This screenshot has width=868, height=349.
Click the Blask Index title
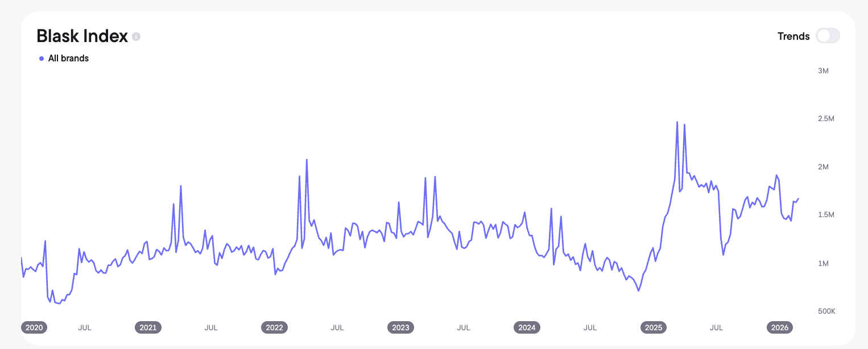pos(82,36)
